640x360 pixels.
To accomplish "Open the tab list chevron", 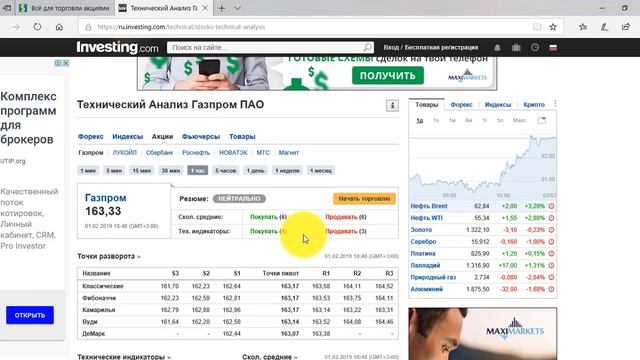I will tap(238, 8).
